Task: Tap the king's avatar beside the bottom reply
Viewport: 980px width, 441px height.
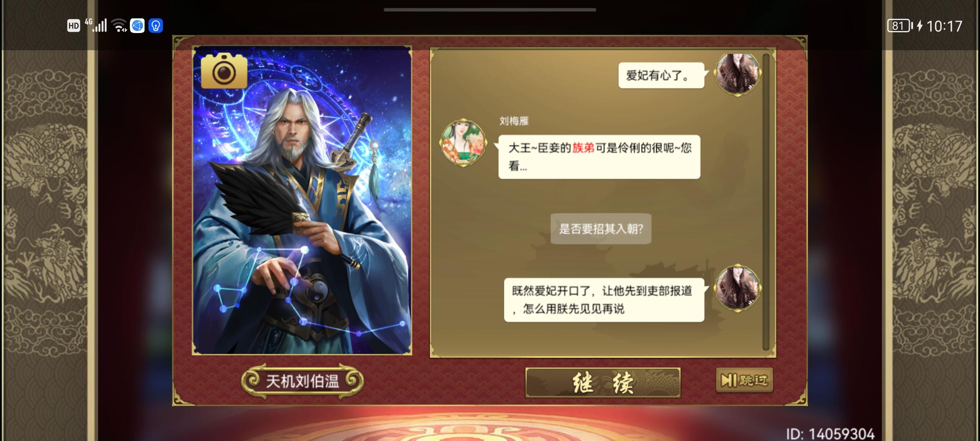Action: tap(737, 288)
